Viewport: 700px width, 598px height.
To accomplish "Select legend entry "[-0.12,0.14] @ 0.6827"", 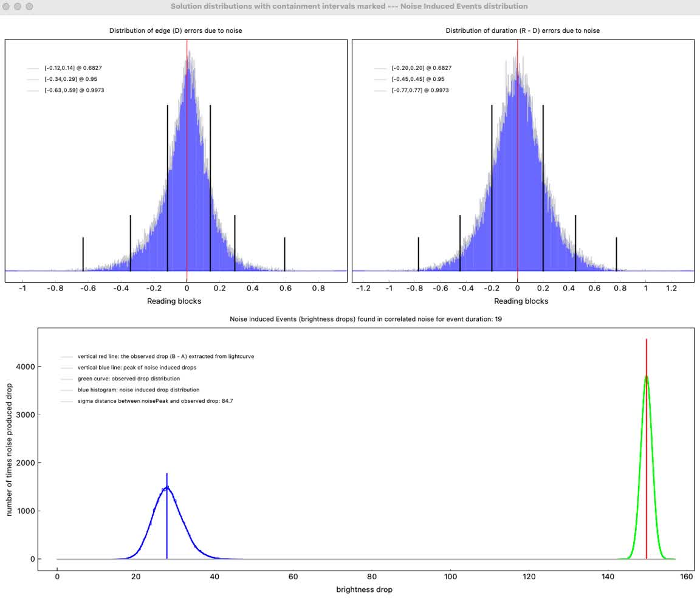I will click(69, 68).
